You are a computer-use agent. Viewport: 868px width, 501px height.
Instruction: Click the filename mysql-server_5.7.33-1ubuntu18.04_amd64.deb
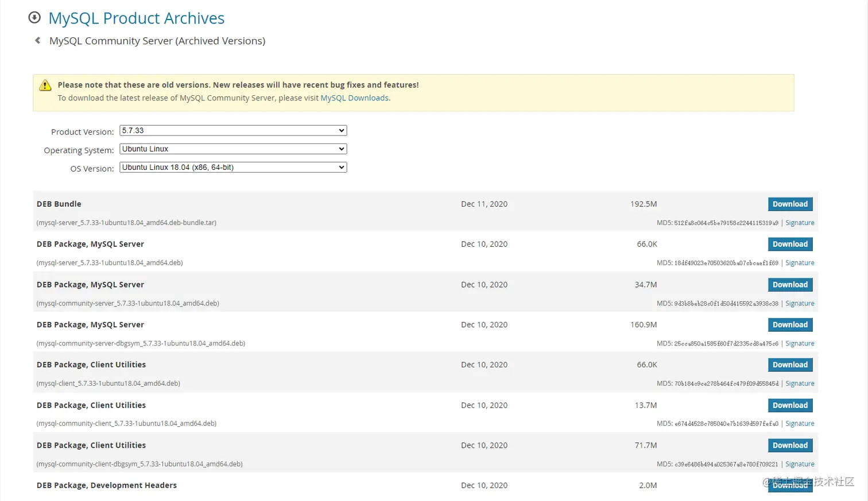tap(110, 263)
